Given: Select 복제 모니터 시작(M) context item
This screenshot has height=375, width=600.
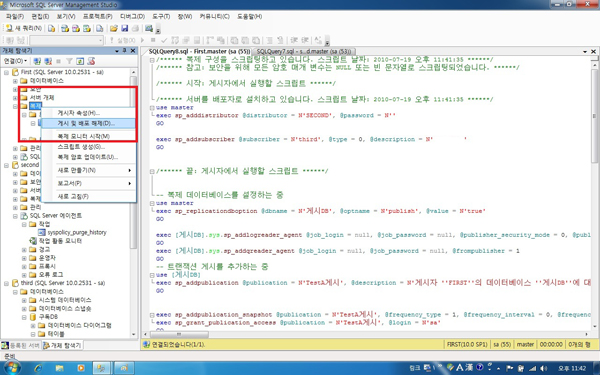Looking at the screenshot, I should pyautogui.click(x=88, y=136).
